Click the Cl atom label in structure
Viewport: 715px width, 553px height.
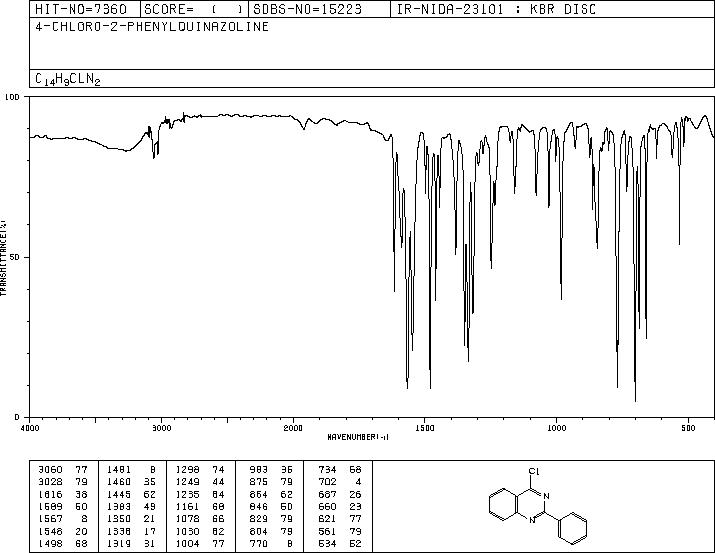(534, 471)
